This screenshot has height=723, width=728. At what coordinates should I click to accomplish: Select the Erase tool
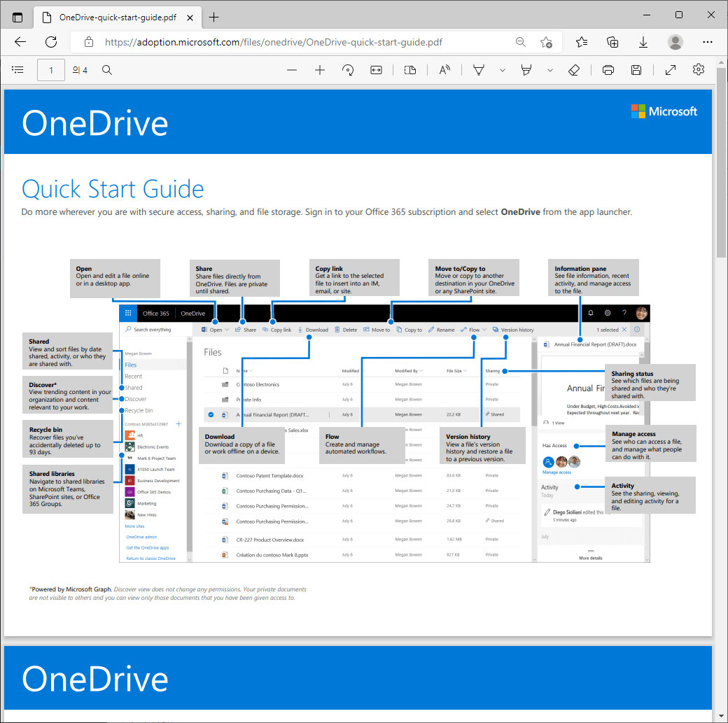click(x=574, y=70)
